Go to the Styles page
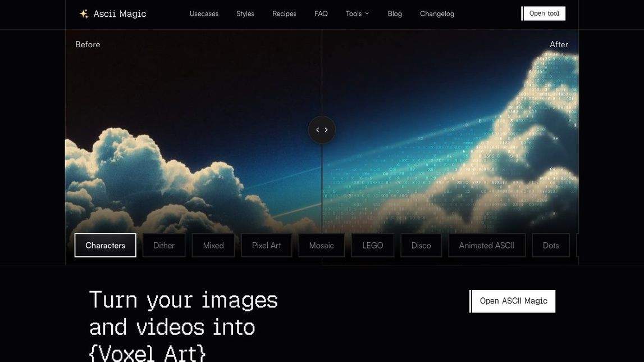 tap(245, 13)
